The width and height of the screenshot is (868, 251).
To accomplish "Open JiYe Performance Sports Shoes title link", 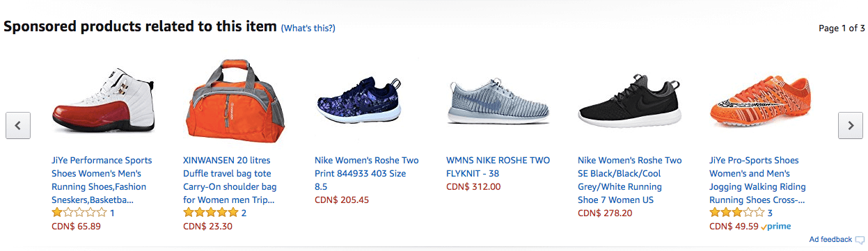I will pyautogui.click(x=102, y=180).
